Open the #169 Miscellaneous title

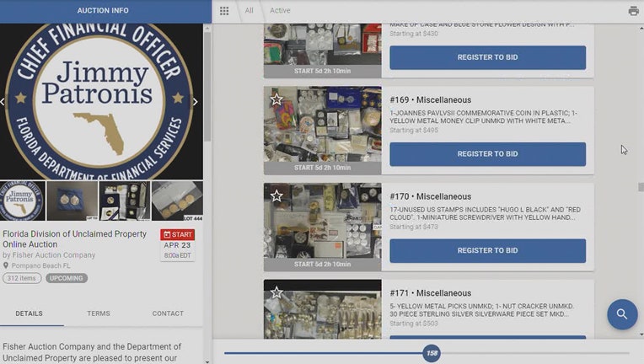(x=431, y=99)
